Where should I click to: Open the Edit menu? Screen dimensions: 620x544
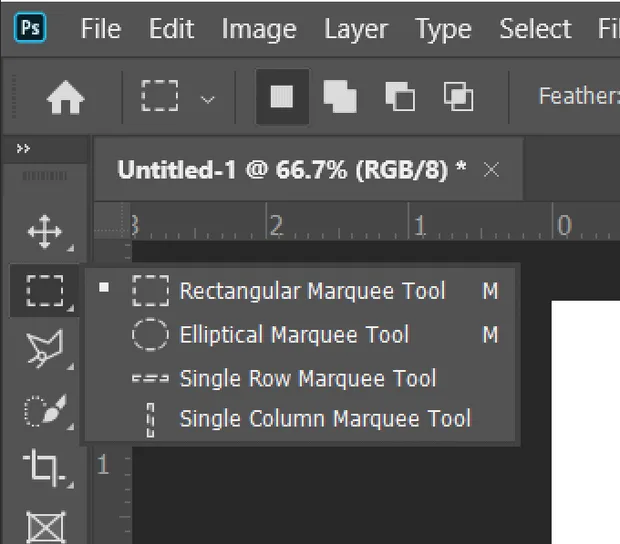(x=171, y=29)
